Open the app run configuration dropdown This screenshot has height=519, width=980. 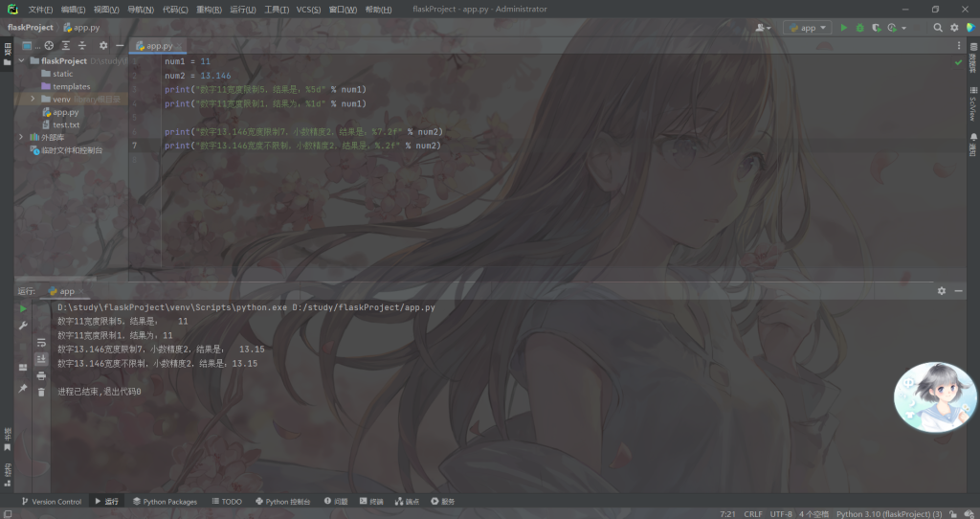tap(807, 28)
